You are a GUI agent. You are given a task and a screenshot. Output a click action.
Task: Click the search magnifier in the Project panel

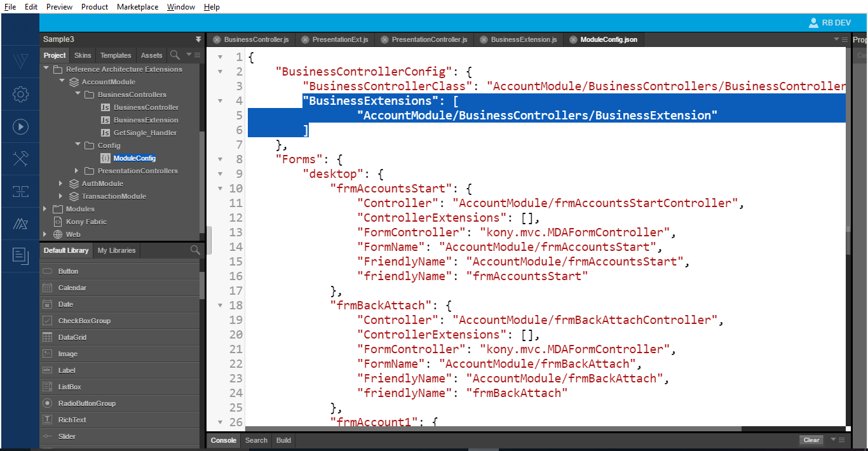click(175, 55)
